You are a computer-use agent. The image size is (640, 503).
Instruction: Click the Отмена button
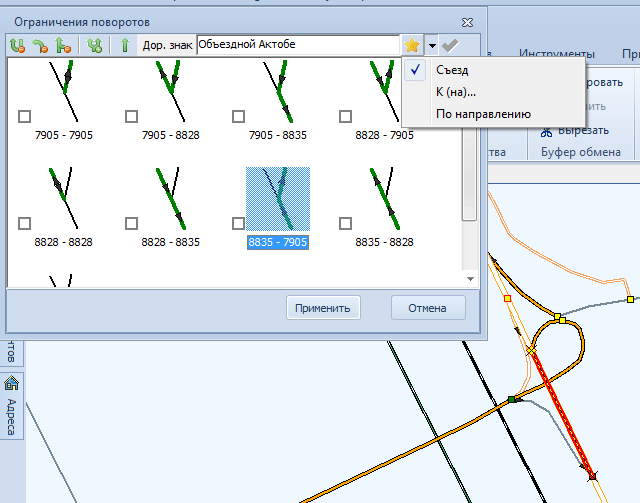point(428,308)
